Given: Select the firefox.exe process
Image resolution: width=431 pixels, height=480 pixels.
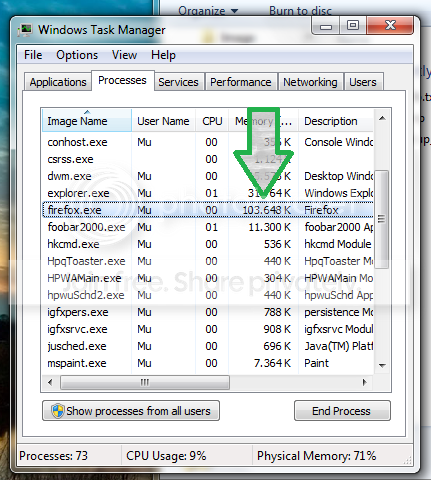Looking at the screenshot, I should pyautogui.click(x=208, y=210).
